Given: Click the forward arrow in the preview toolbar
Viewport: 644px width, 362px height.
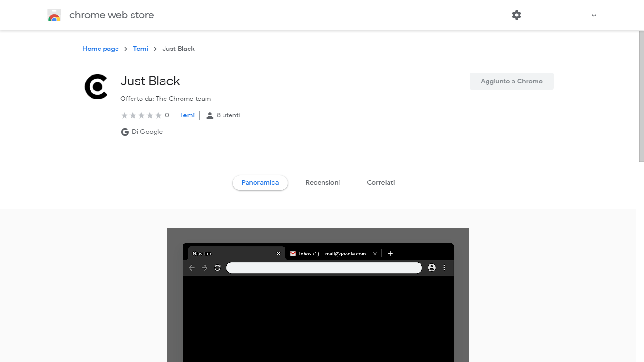Looking at the screenshot, I should tap(204, 267).
